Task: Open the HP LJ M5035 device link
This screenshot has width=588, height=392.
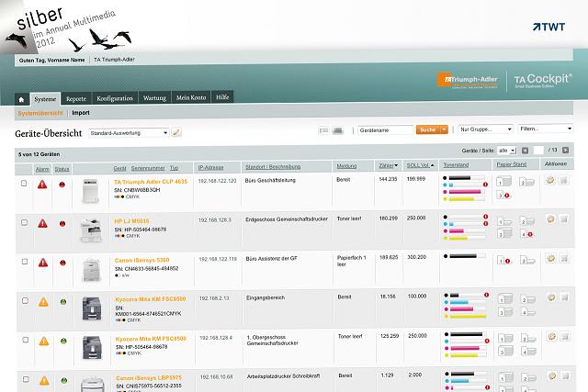Action: 131,221
